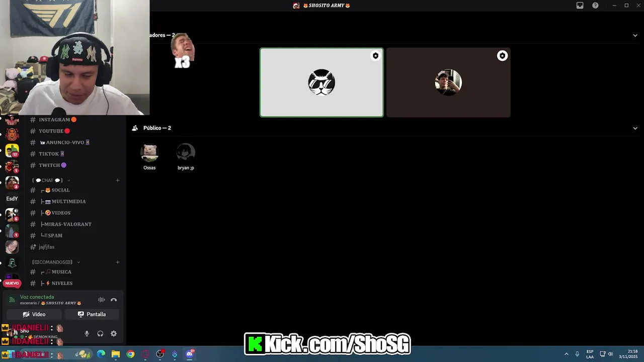Open the blue diamond app in the taskbar
Image resolution: width=644 pixels, height=362 pixels.
tap(175, 354)
